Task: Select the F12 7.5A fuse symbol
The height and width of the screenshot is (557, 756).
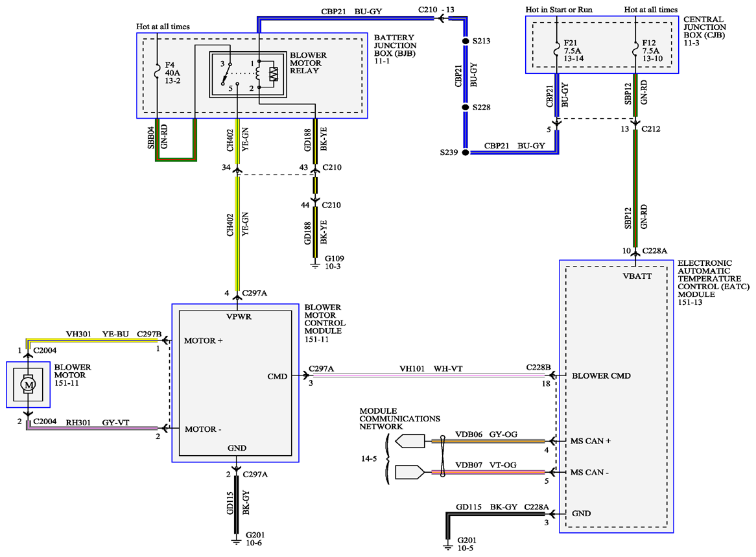Action: (635, 49)
